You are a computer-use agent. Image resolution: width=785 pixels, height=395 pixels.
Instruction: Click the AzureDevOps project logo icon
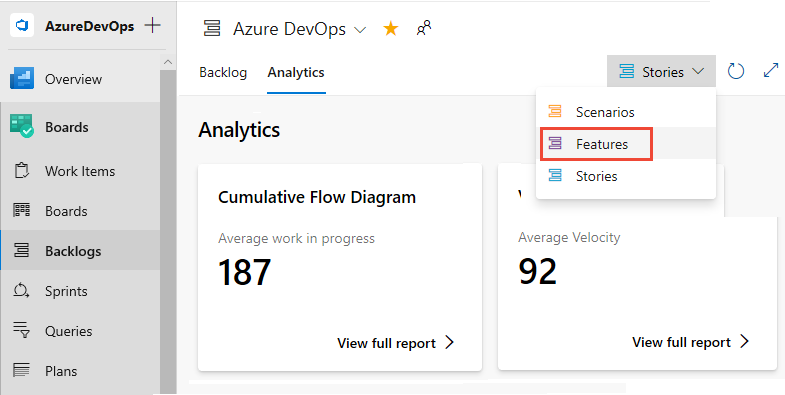(22, 26)
